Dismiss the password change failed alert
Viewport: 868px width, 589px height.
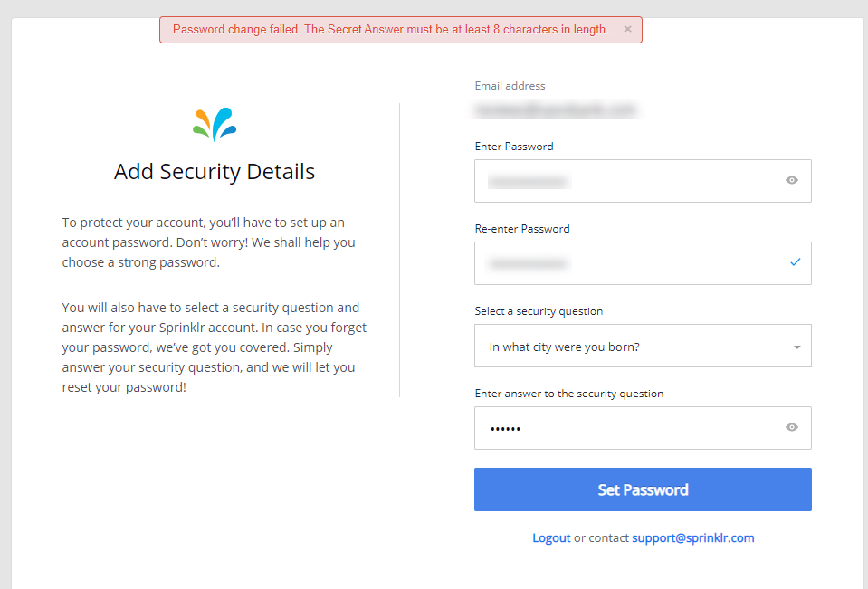click(x=628, y=29)
